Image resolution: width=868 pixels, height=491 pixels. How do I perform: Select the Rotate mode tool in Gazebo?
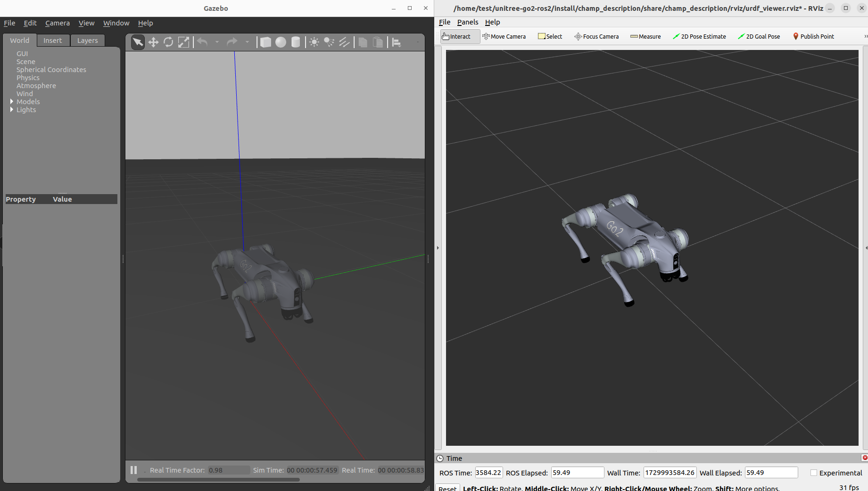(x=168, y=42)
